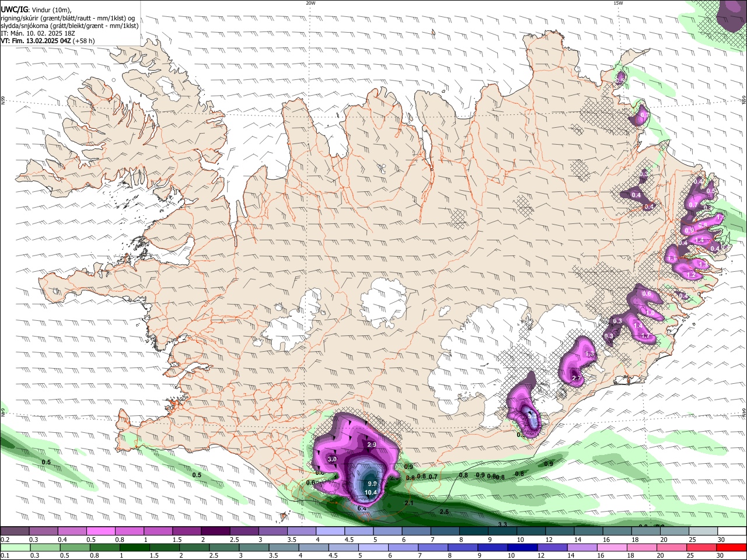Click the pale green 0.1 swatch in lower rain legend
747x560 pixels.
[x=15, y=547]
